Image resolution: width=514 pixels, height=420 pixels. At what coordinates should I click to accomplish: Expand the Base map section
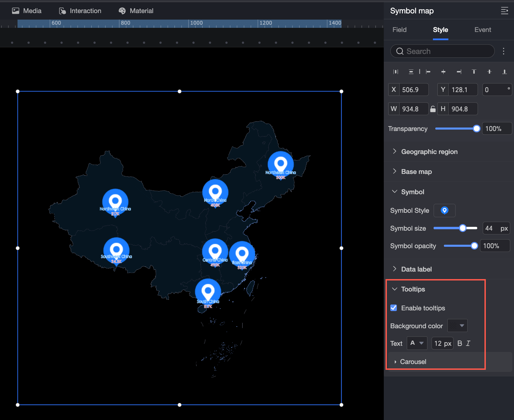[x=394, y=172]
